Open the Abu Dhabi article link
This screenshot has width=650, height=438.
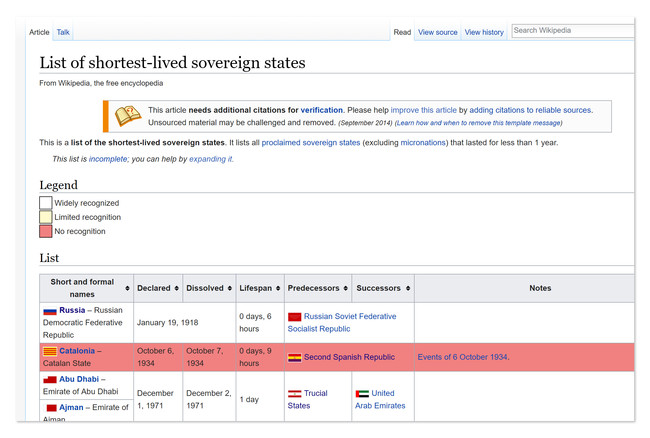click(79, 379)
